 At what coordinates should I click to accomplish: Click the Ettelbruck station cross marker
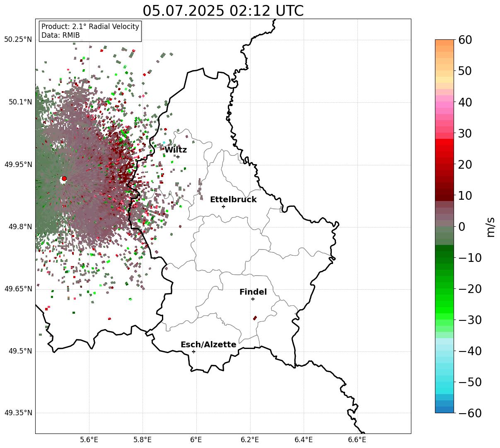[224, 206]
